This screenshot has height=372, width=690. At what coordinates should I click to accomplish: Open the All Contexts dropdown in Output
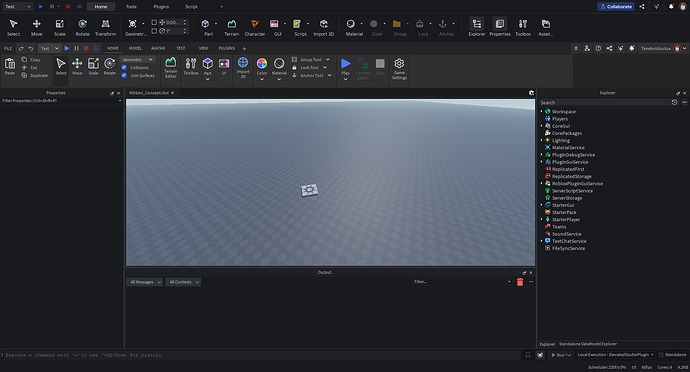184,282
